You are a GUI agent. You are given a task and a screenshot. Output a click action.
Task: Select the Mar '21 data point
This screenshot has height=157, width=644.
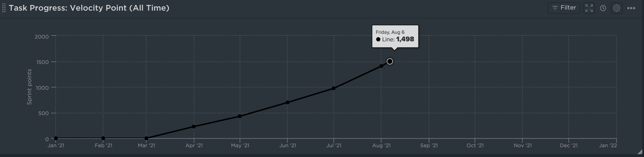point(146,138)
